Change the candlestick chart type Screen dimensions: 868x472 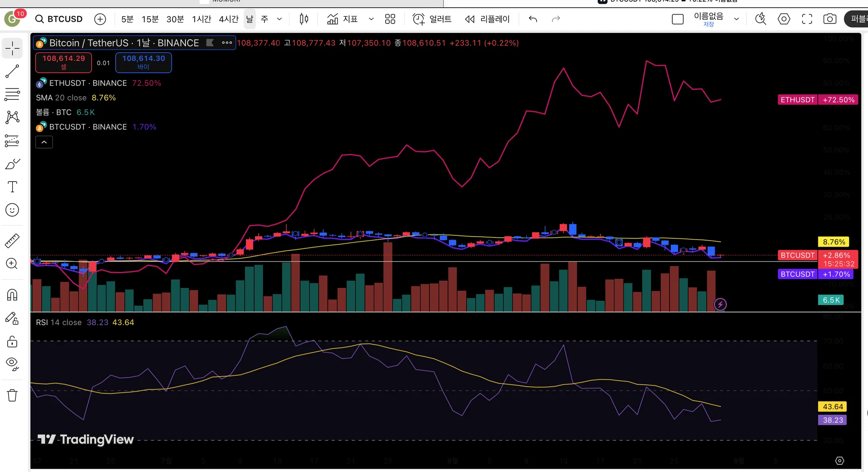click(x=304, y=19)
